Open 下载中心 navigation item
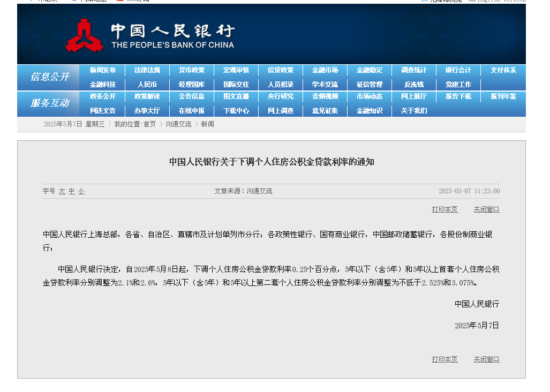This screenshot has height=392, width=550. 236,111
